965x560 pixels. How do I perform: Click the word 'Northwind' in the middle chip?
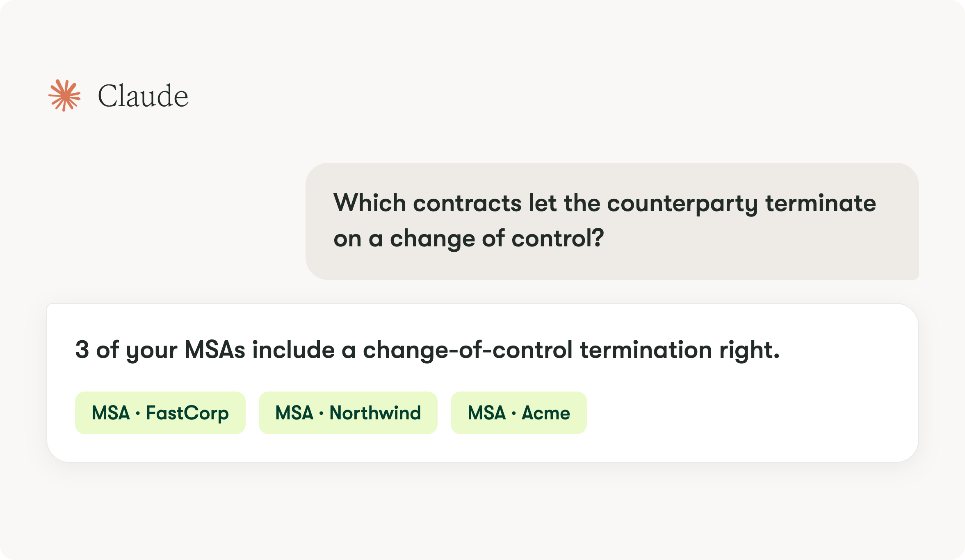click(x=375, y=413)
